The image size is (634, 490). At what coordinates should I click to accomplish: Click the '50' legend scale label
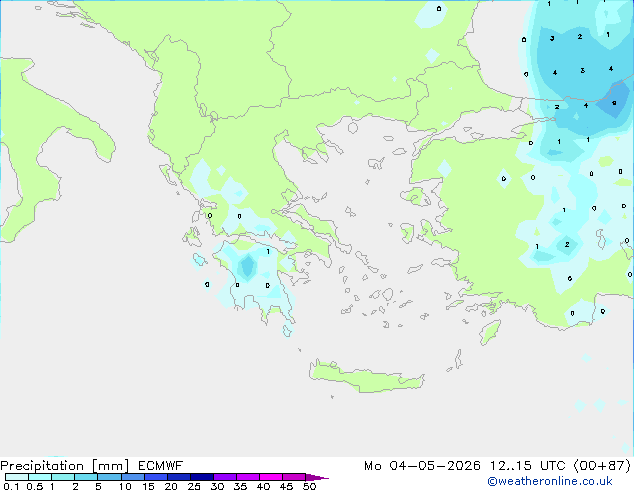pyautogui.click(x=310, y=486)
